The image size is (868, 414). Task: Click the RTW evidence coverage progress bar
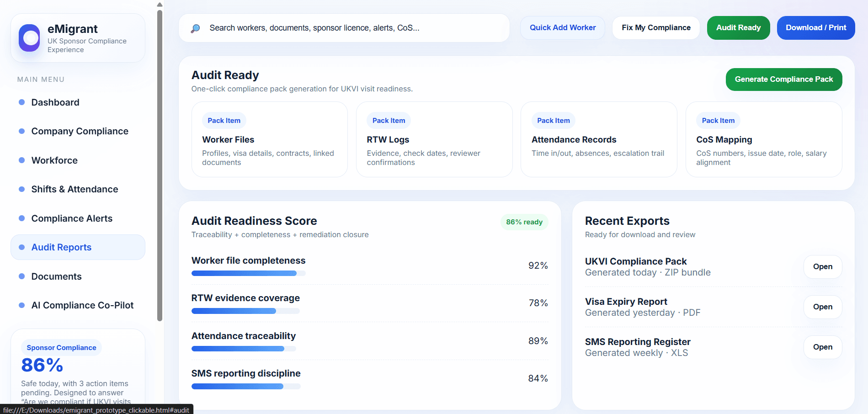tap(245, 311)
